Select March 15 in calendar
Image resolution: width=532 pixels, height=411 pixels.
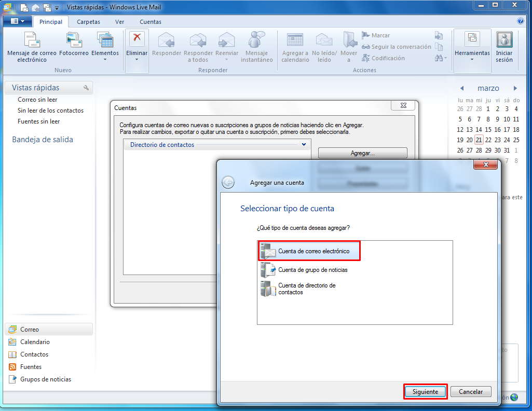[x=488, y=130]
